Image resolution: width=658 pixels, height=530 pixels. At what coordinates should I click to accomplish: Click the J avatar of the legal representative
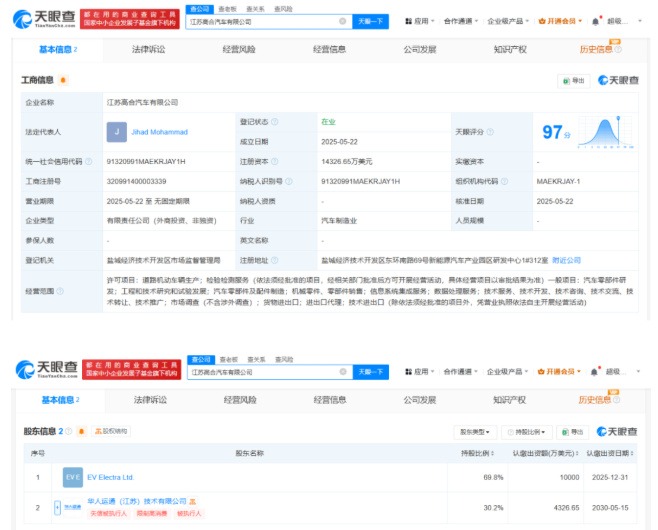click(x=117, y=132)
